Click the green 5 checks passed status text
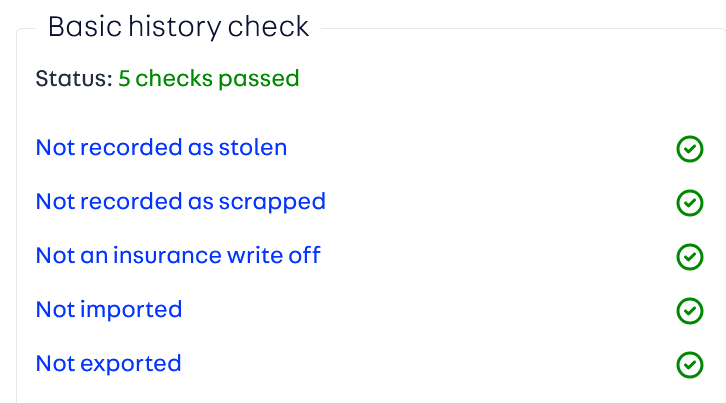The width and height of the screenshot is (726, 403). pos(208,78)
